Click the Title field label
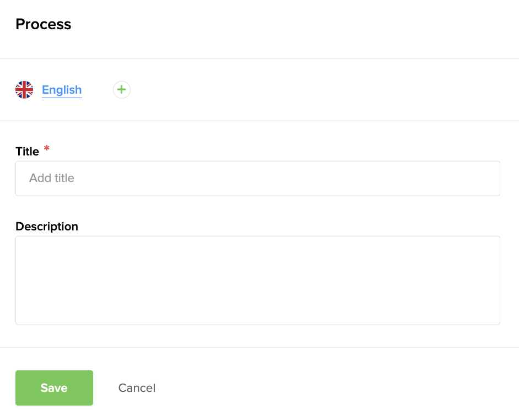 point(27,152)
